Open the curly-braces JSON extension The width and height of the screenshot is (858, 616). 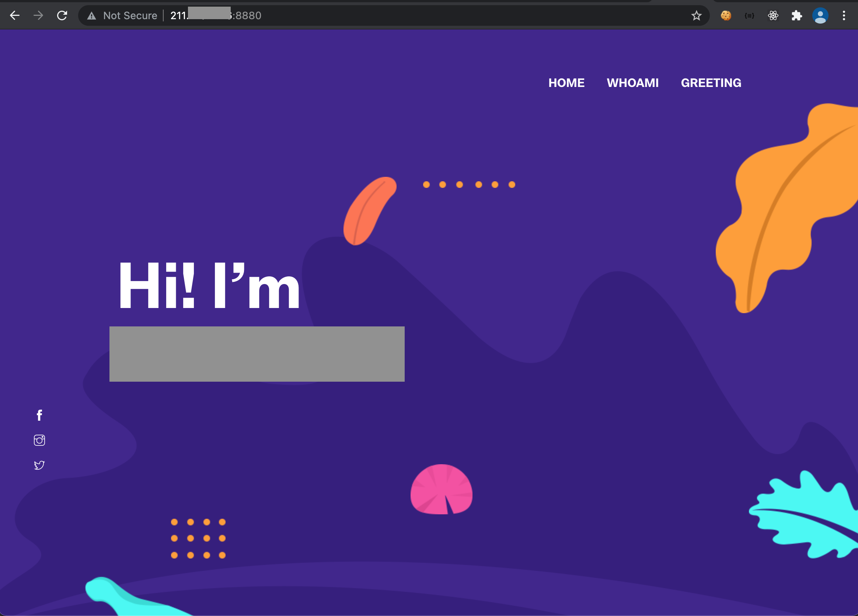pyautogui.click(x=749, y=15)
